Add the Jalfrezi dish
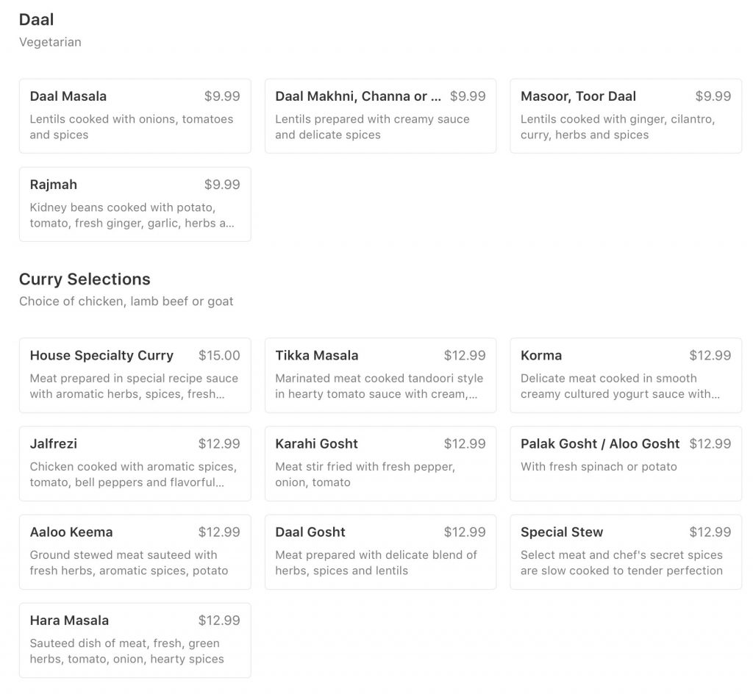Viewport: 753px width, 700px height. click(135, 463)
